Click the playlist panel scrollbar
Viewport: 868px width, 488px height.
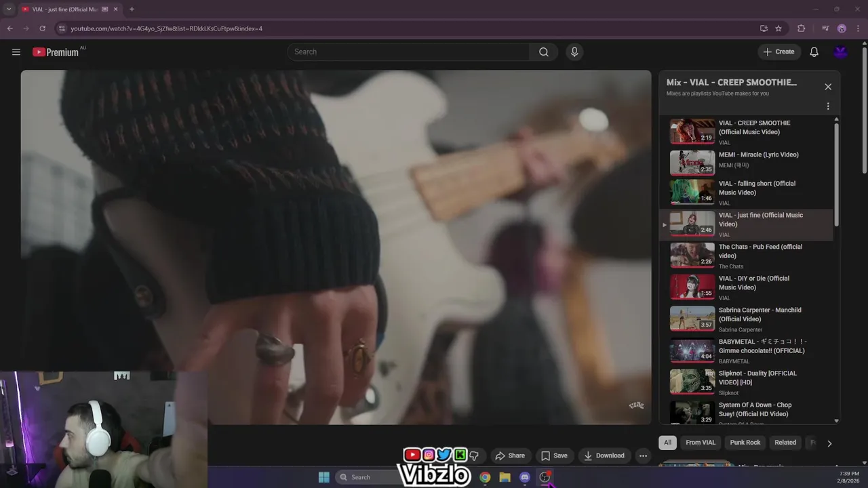(x=836, y=174)
